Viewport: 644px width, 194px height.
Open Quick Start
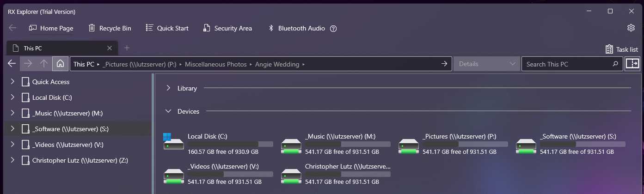pos(167,28)
